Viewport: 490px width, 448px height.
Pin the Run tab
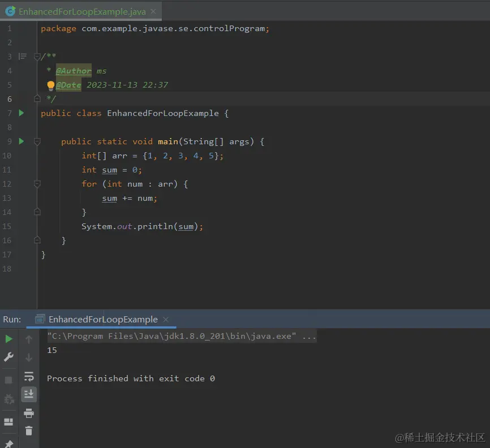click(8, 443)
